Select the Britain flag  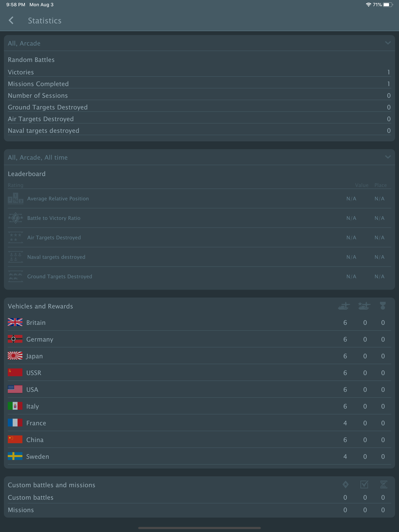click(x=15, y=322)
